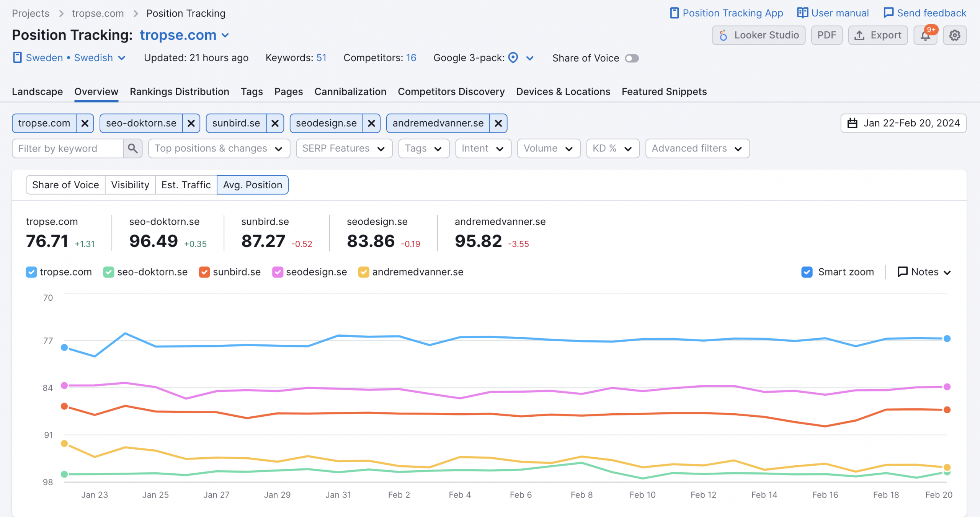980x517 pixels.
Task: Open settings gear icon
Action: tap(954, 35)
